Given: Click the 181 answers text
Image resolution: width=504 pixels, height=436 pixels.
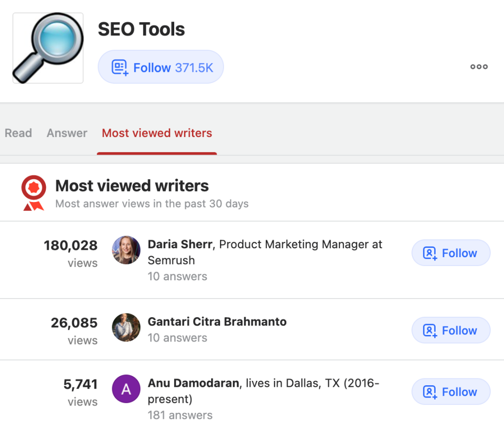Looking at the screenshot, I should coord(180,415).
